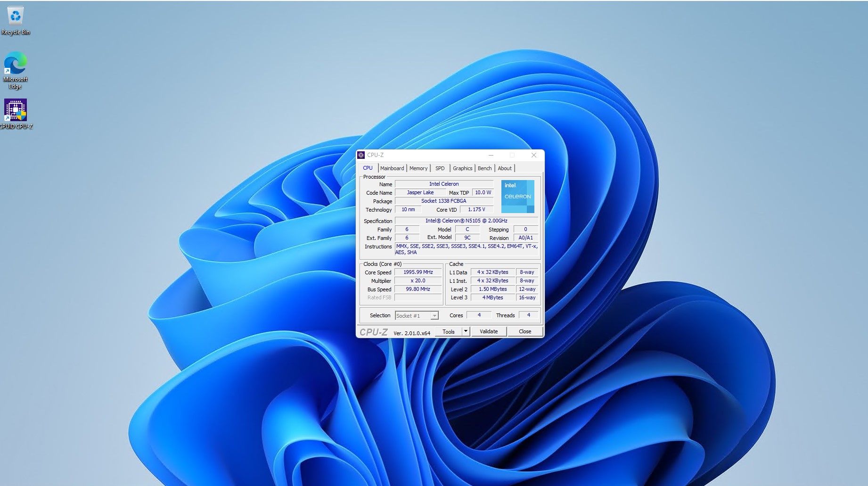Screen dimensions: 868x486
Task: Show the Graphics tab
Action: tap(463, 168)
